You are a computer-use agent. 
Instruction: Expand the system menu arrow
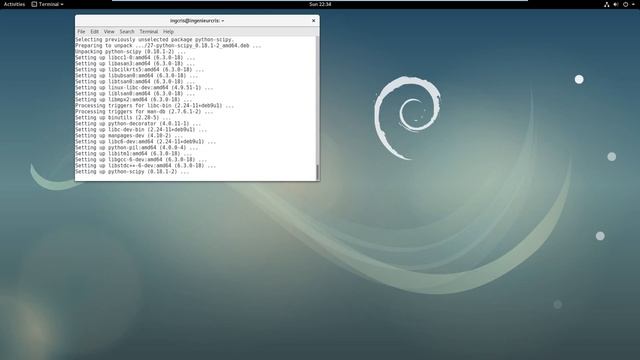[x=633, y=4]
